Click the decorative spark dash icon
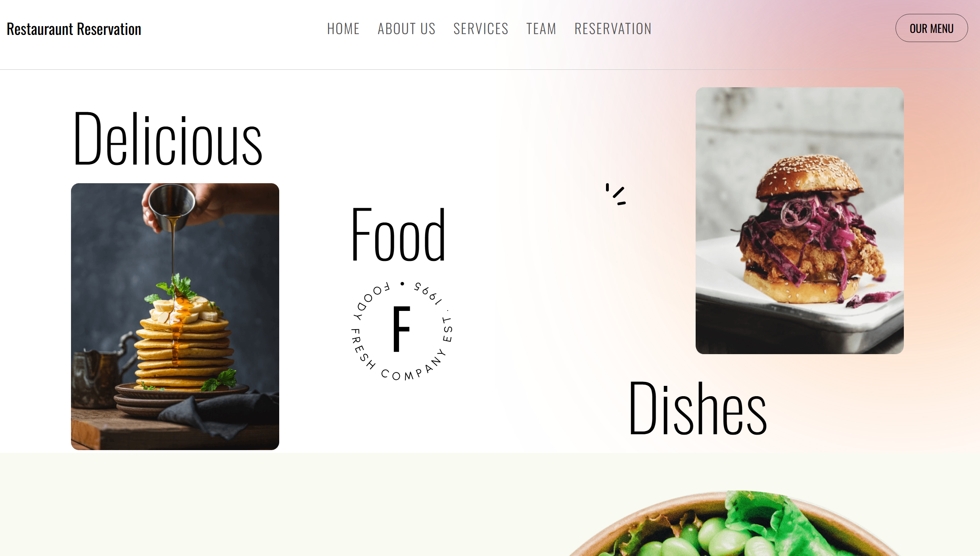 616,194
